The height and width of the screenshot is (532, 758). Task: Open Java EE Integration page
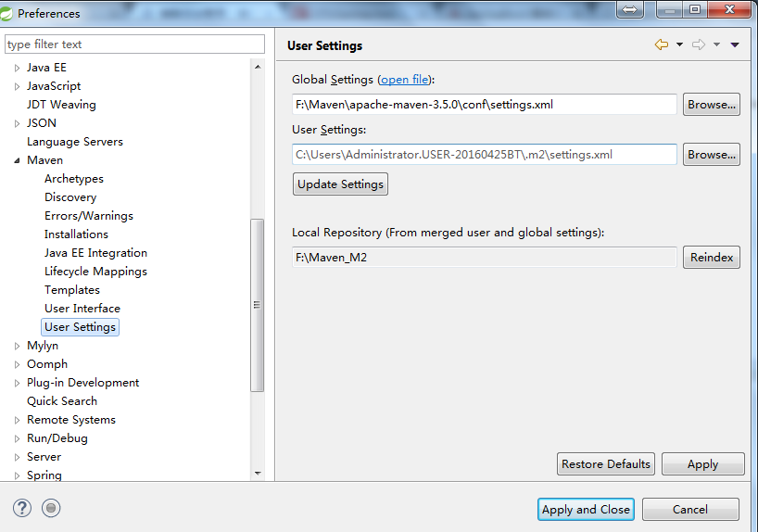pyautogui.click(x=95, y=253)
